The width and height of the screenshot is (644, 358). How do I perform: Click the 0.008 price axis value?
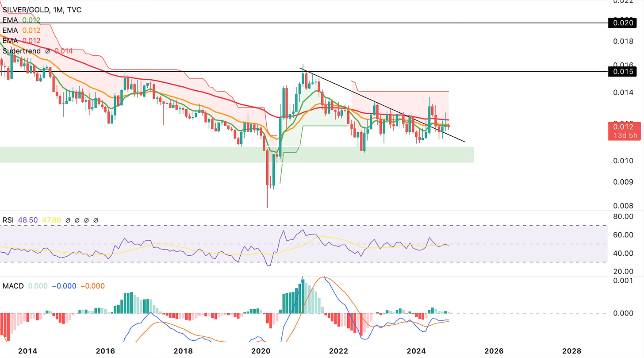click(624, 205)
